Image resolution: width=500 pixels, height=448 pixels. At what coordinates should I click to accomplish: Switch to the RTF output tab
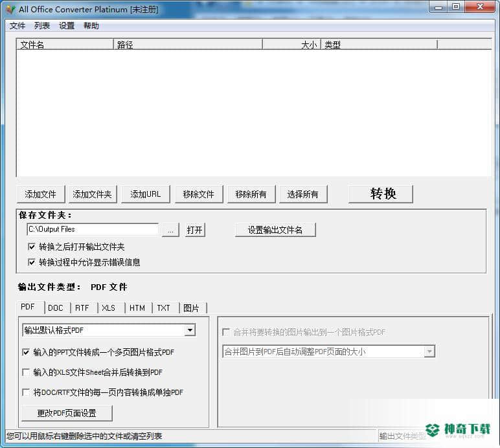(82, 308)
